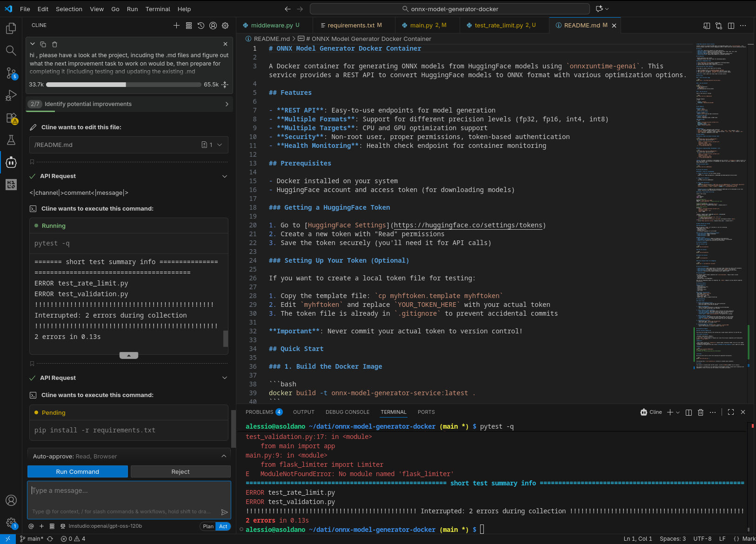Open the /README.md file edit dropdown
The height and width of the screenshot is (544, 756).
click(220, 145)
